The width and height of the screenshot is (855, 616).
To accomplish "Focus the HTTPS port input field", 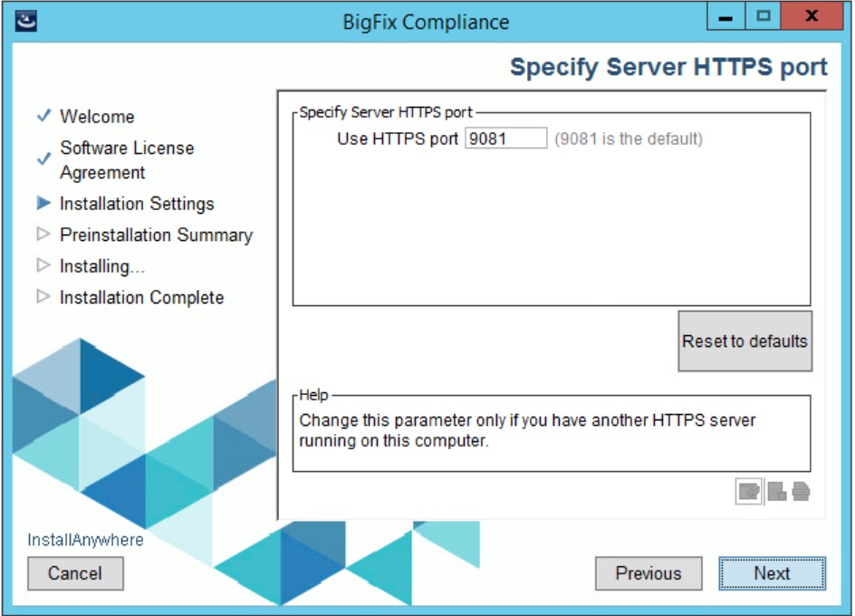I will point(505,138).
